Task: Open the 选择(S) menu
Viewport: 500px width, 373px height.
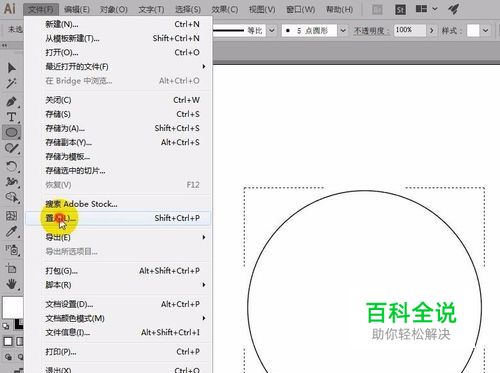Action: click(x=188, y=9)
